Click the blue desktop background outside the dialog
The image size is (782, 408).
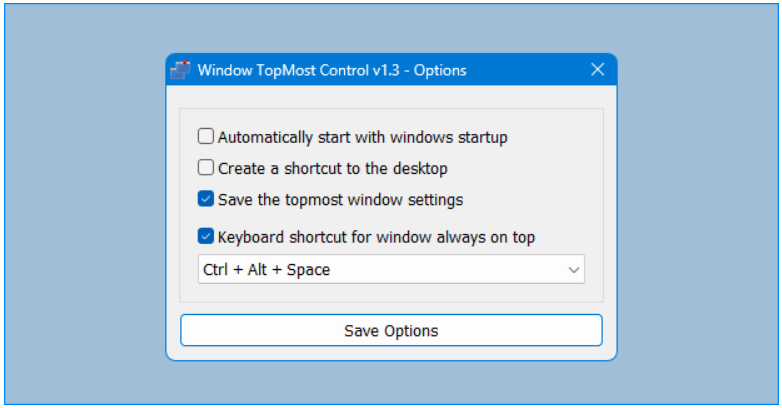pyautogui.click(x=80, y=200)
